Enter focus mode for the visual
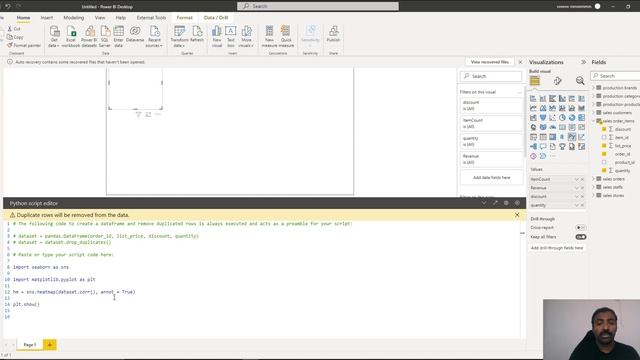The width and height of the screenshot is (640, 360). [x=148, y=114]
